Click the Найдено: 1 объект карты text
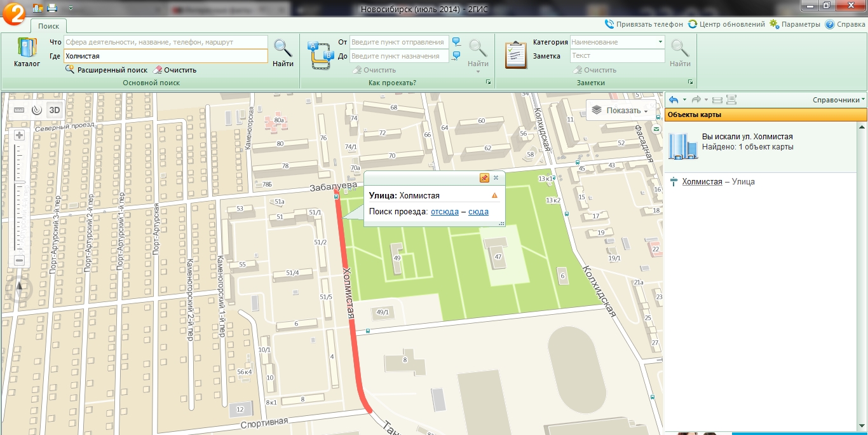 pyautogui.click(x=747, y=147)
